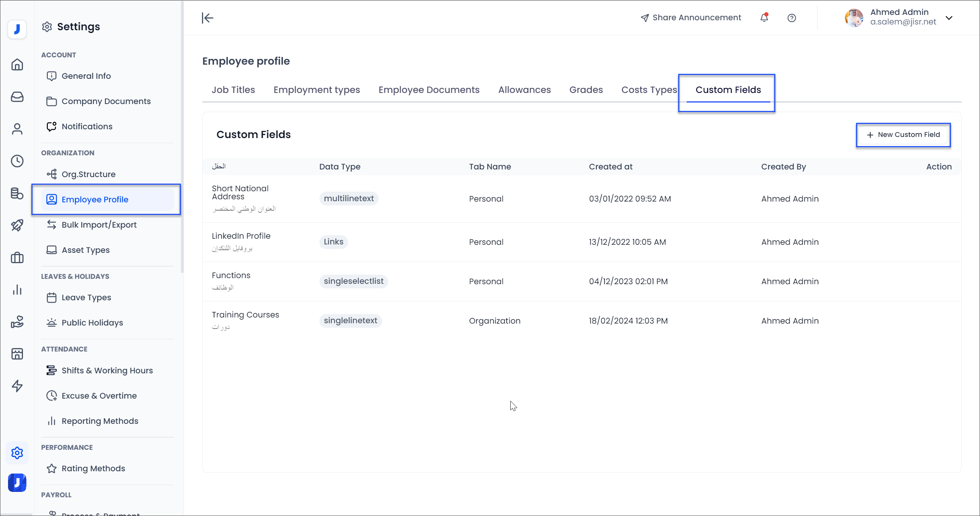Click the home icon in left rail

coord(17,65)
